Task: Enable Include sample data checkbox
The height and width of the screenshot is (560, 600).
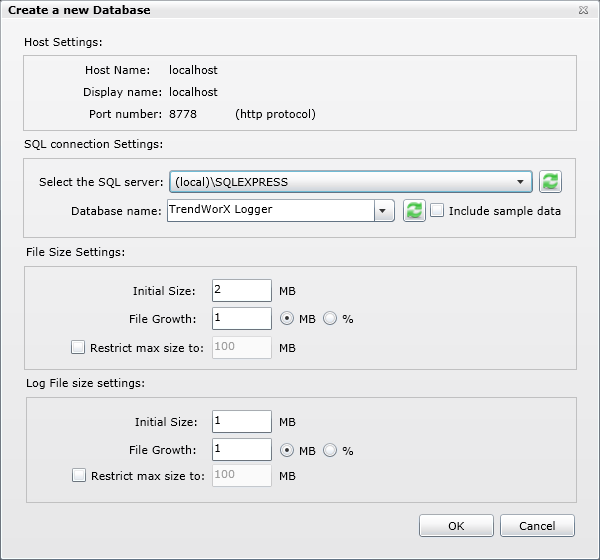Action: (437, 211)
